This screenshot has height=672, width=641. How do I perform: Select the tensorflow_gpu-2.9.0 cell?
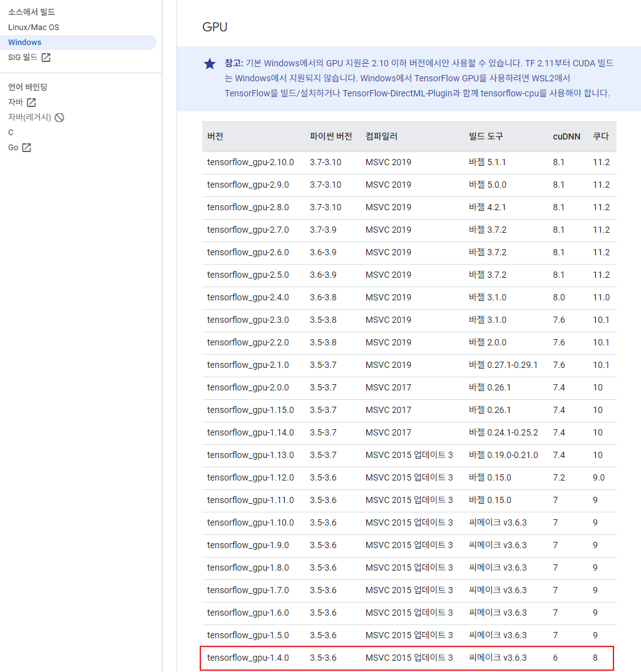(x=248, y=185)
